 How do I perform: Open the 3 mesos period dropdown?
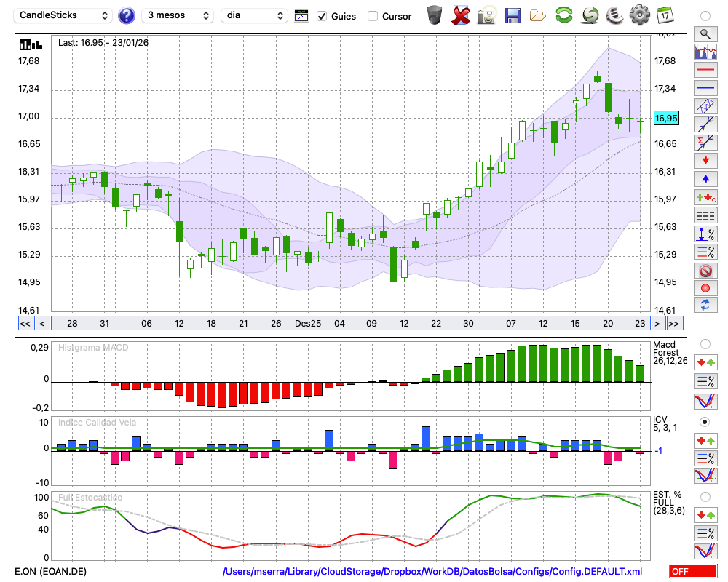tap(177, 15)
